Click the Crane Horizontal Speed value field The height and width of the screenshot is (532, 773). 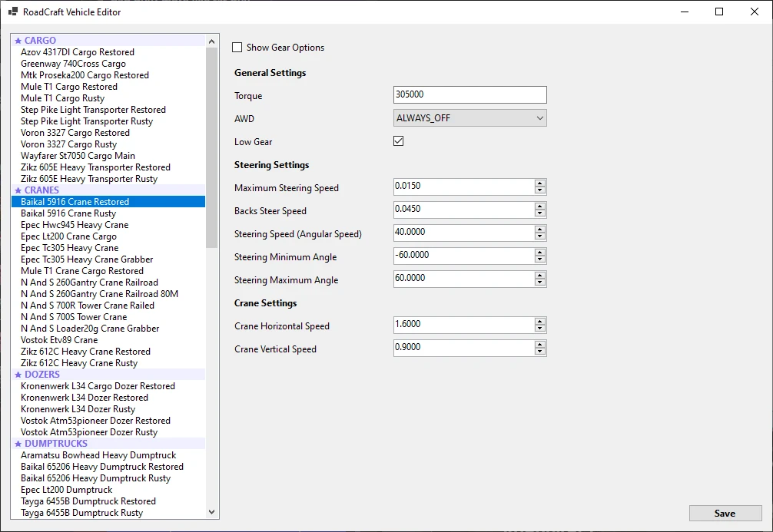click(463, 325)
